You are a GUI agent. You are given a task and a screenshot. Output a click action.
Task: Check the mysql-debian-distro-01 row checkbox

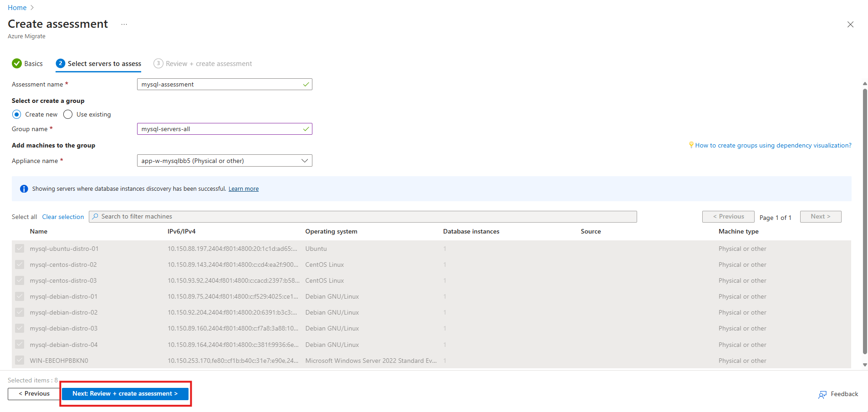(20, 296)
